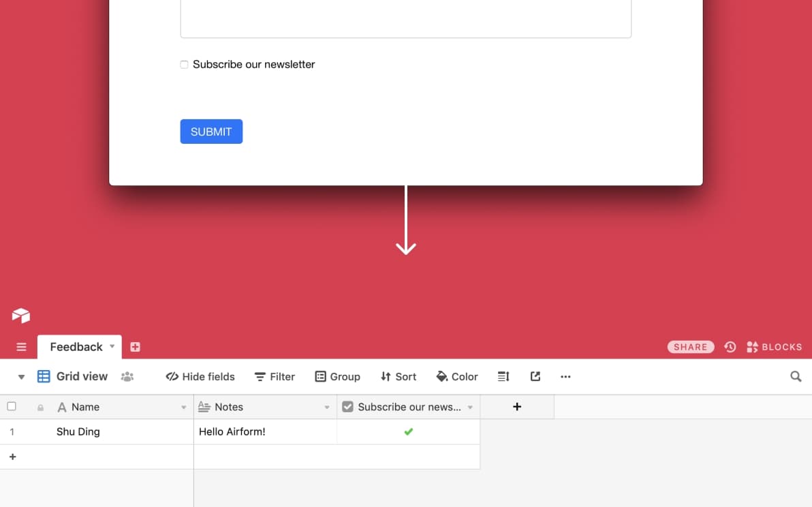This screenshot has width=812, height=507.
Task: Open the Notes column dropdown arrow
Action: 326,408
